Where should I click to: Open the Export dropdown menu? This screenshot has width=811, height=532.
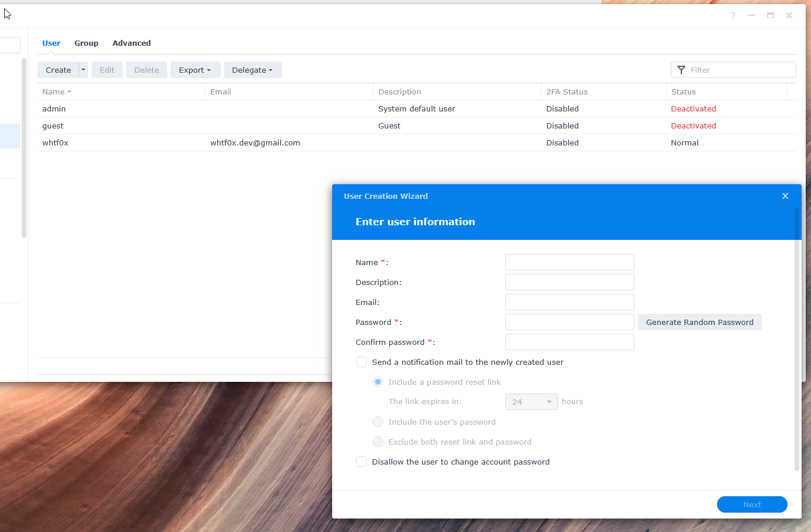point(195,70)
